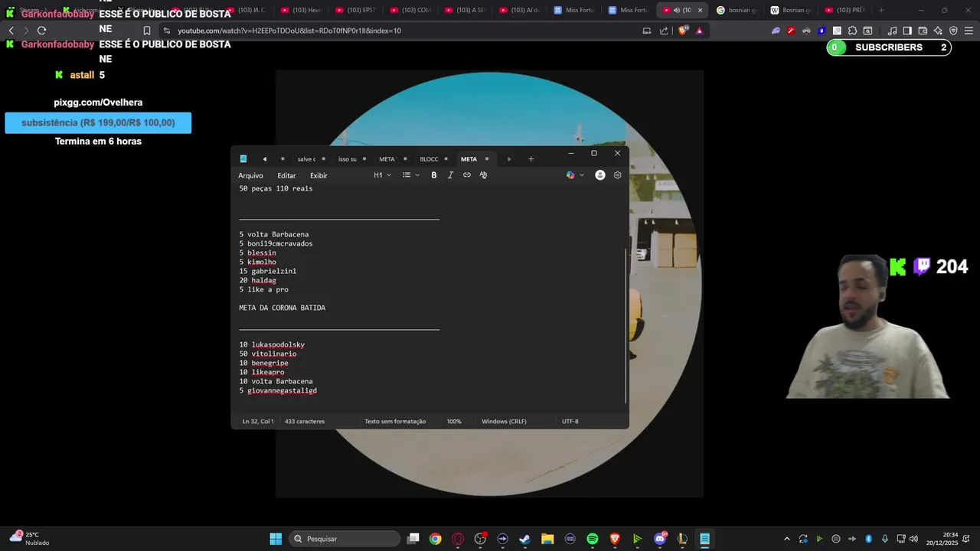Toggle italic formatting in Notepad
This screenshot has width=980, height=551.
tap(450, 175)
